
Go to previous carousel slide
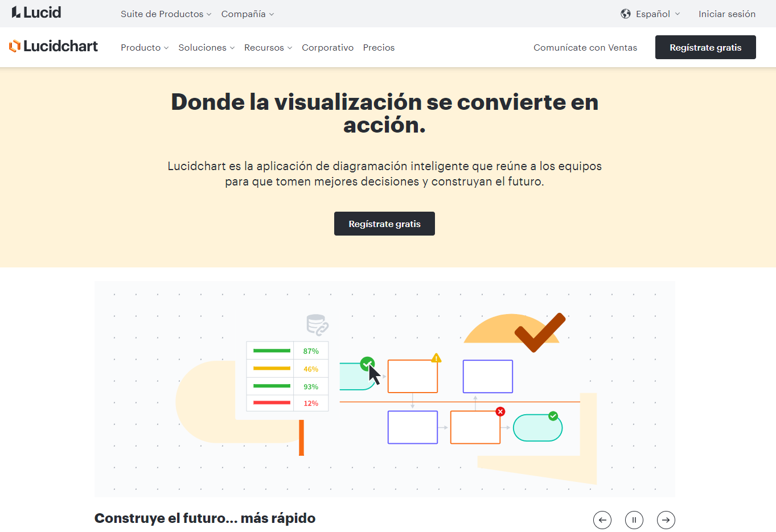pyautogui.click(x=602, y=520)
